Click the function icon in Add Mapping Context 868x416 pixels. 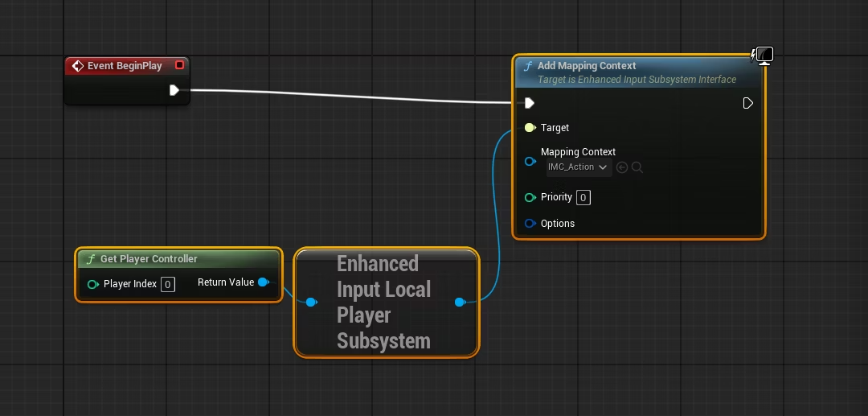pos(527,66)
